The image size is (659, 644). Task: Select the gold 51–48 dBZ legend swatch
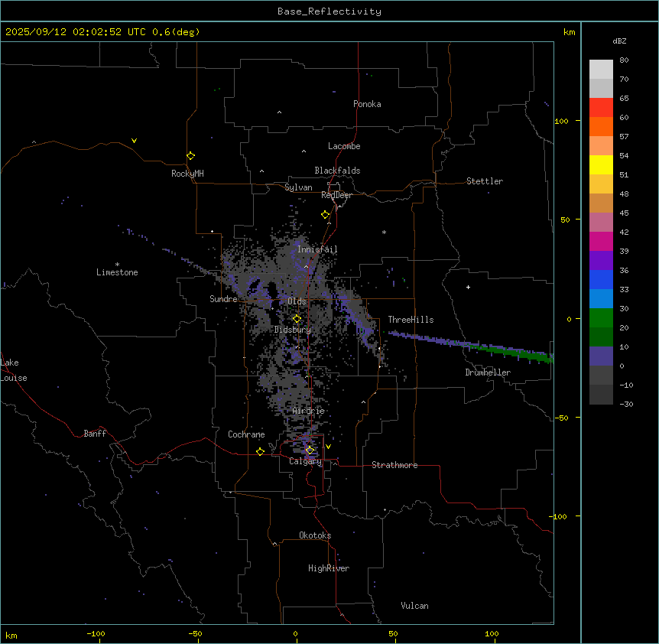pos(601,184)
